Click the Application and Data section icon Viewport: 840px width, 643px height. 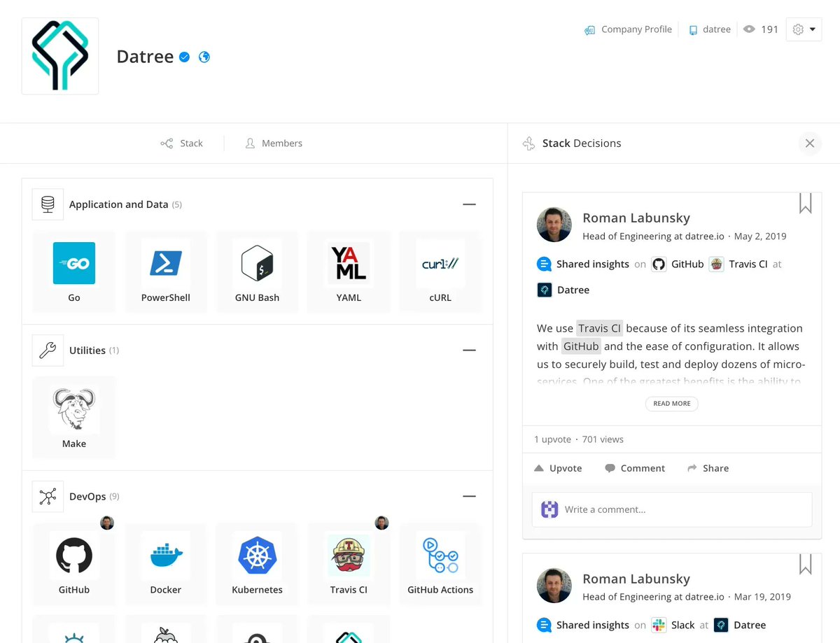[48, 204]
